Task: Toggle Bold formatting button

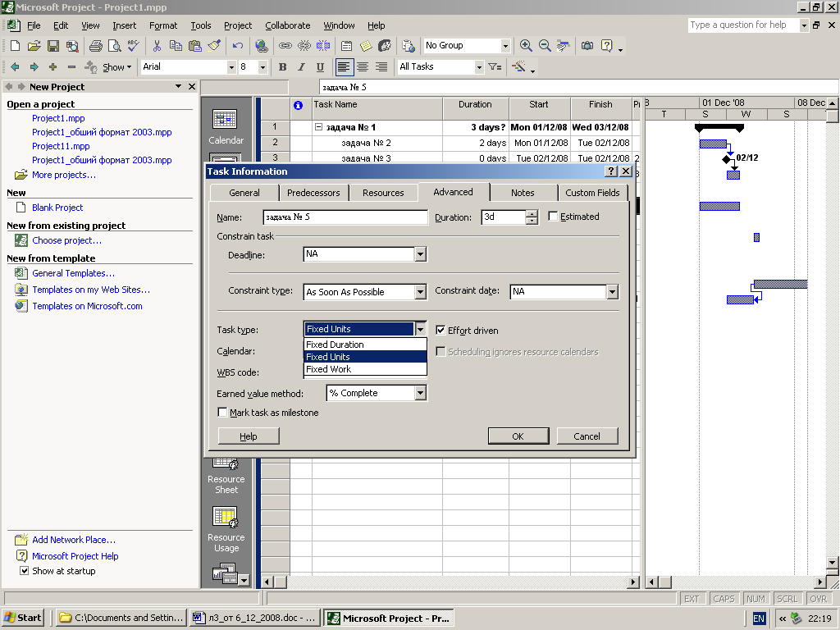Action: click(x=282, y=67)
